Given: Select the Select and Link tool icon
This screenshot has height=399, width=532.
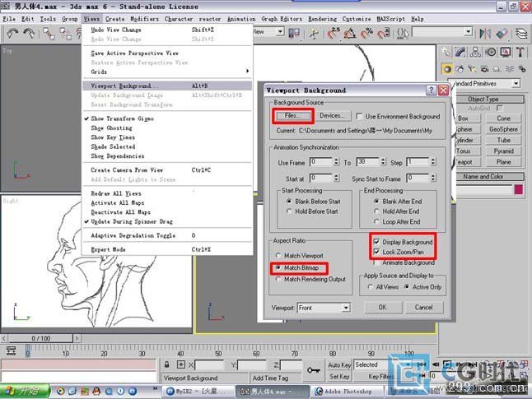Looking at the screenshot, I should pyautogui.click(x=49, y=34).
